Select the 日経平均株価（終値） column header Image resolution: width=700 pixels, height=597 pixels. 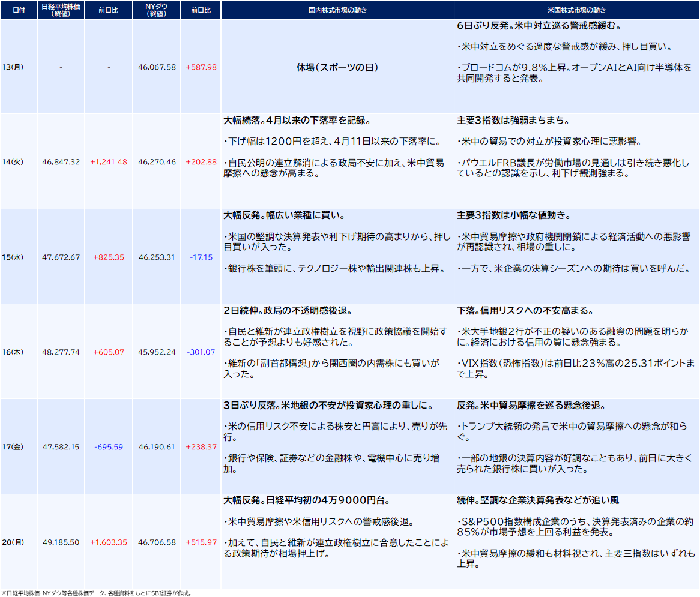(61, 10)
